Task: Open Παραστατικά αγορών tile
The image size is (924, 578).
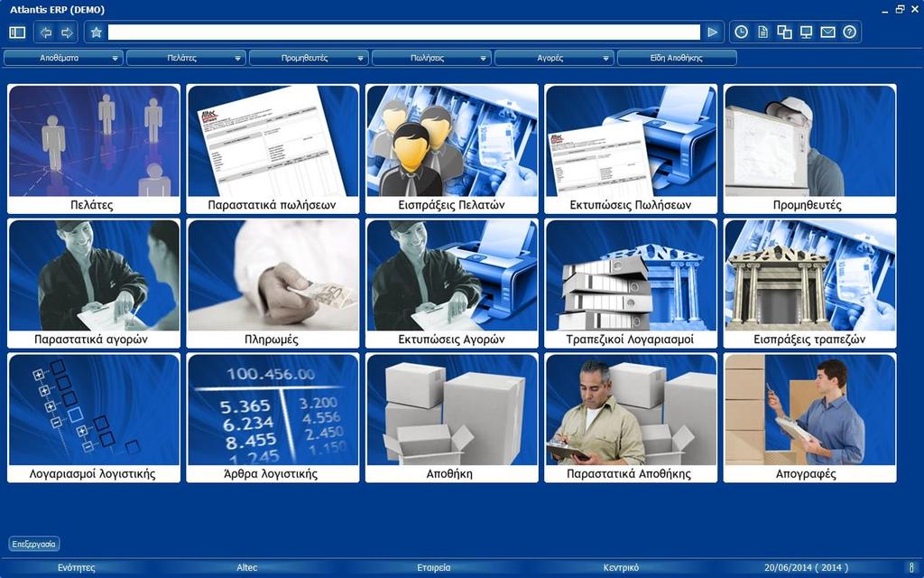Action: tap(94, 283)
